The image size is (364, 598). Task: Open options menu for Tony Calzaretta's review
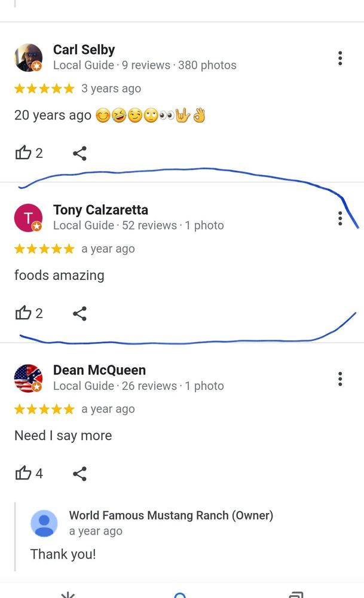tap(340, 218)
